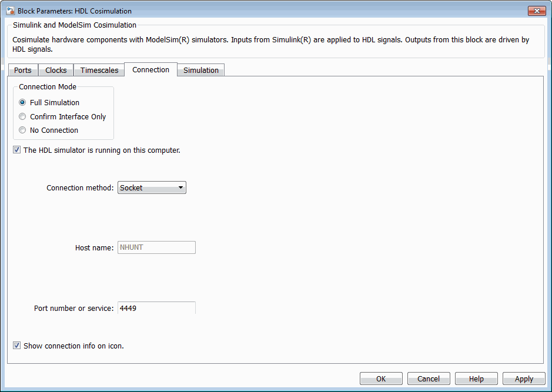Click the 'Host name:' label
The width and height of the screenshot is (552, 392).
point(94,248)
